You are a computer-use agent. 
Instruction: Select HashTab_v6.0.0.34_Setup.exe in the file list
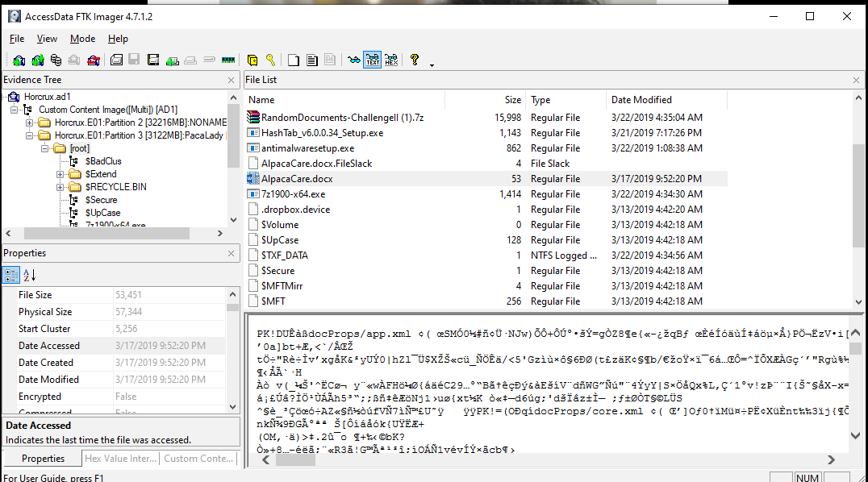pos(322,133)
